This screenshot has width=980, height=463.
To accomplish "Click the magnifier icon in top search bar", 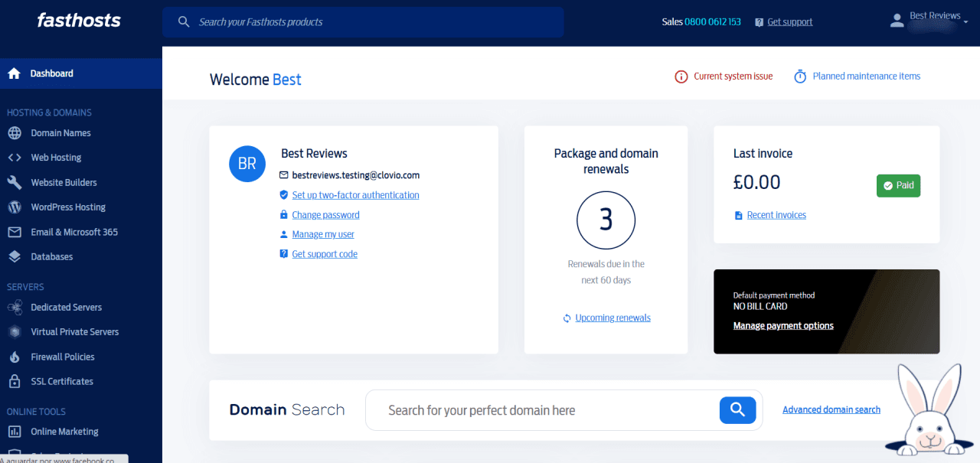I will [x=184, y=21].
